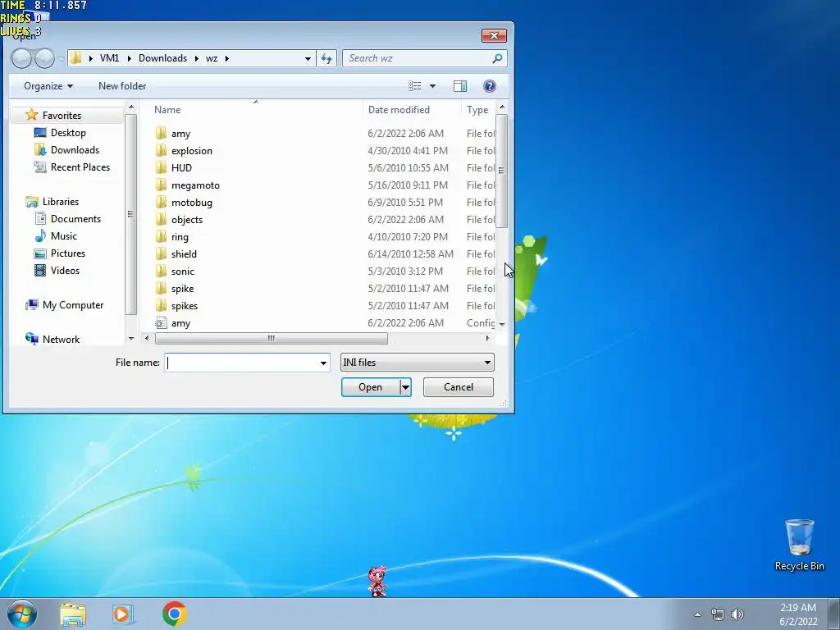Screen dimensions: 840x630
Task: Go to Desktop in Favorites
Action: click(x=68, y=133)
